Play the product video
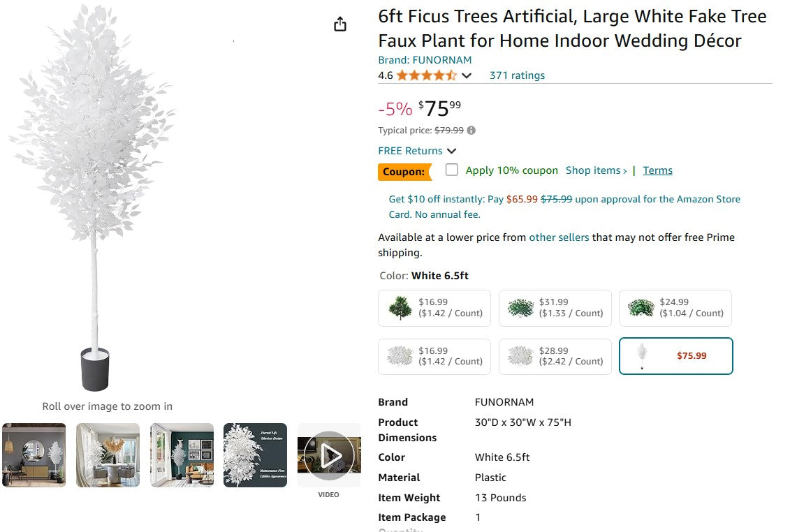The width and height of the screenshot is (790, 532). tap(329, 455)
